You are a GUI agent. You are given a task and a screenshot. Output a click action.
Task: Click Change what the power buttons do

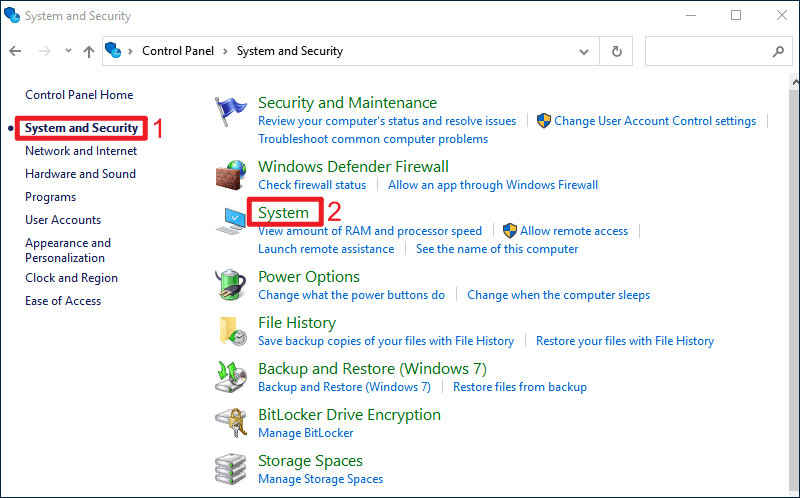352,295
